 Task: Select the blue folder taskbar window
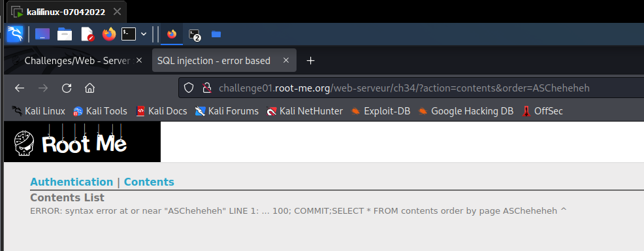click(x=216, y=34)
